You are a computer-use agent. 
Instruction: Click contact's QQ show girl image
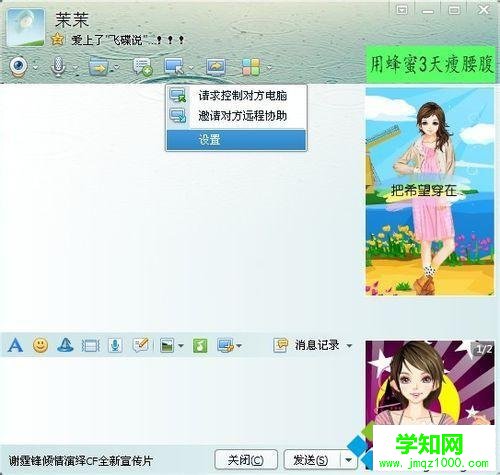(430, 192)
